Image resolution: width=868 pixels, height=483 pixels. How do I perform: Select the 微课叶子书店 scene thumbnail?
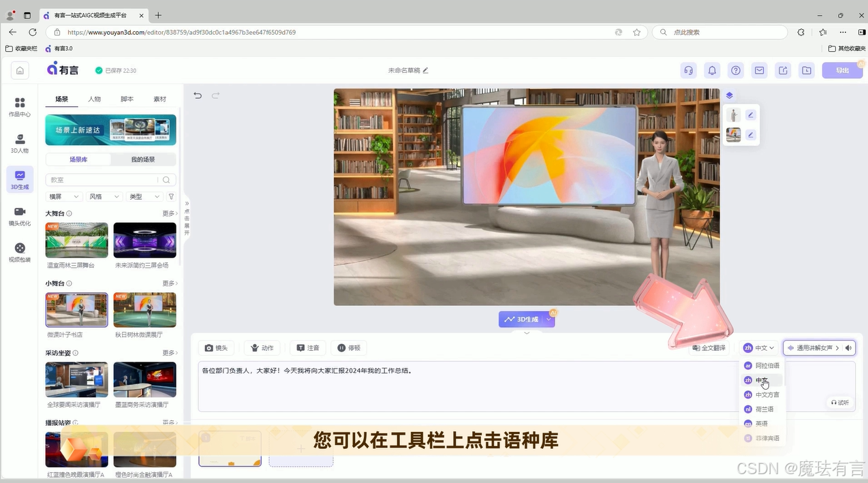coord(77,310)
